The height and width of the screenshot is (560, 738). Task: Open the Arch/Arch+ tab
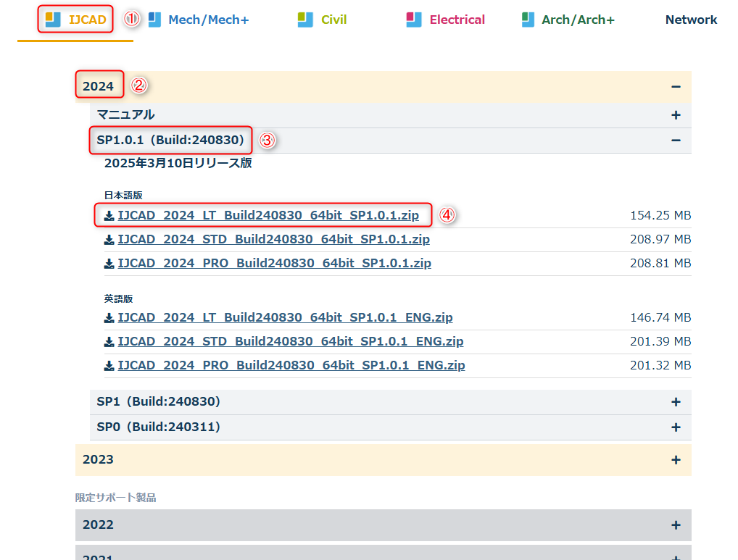(568, 20)
